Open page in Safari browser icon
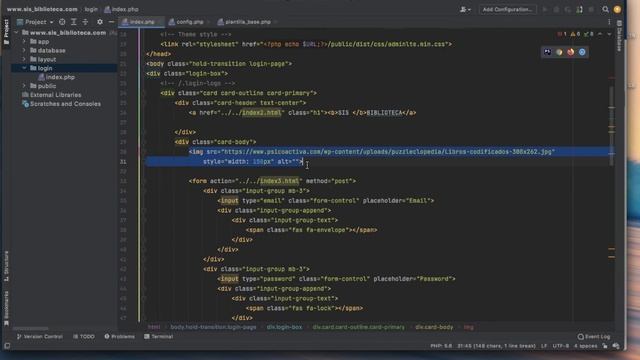Viewport: 640px width, 360px height. pyautogui.click(x=582, y=52)
